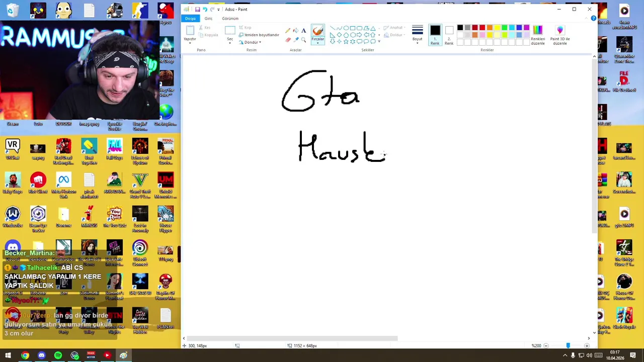Choose the Curve shape
644x362 pixels.
pos(339,28)
